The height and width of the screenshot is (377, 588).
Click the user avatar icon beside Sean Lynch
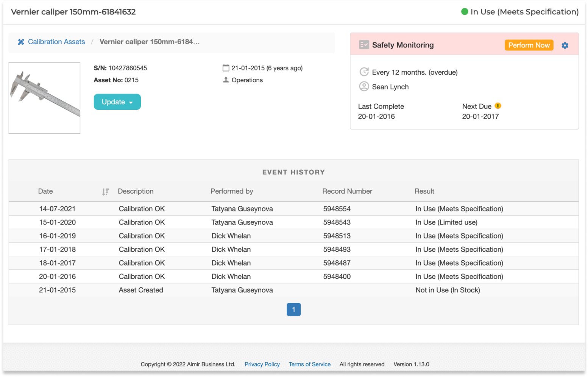[x=364, y=86]
